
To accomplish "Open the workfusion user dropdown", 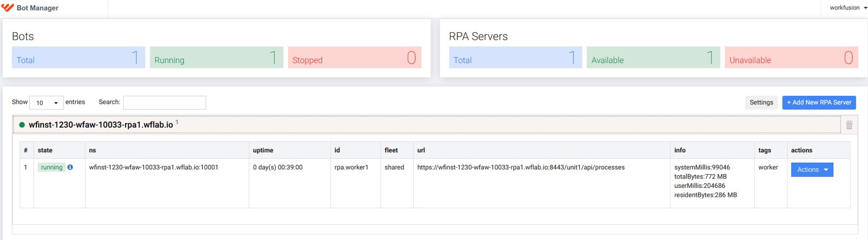I will tap(848, 8).
